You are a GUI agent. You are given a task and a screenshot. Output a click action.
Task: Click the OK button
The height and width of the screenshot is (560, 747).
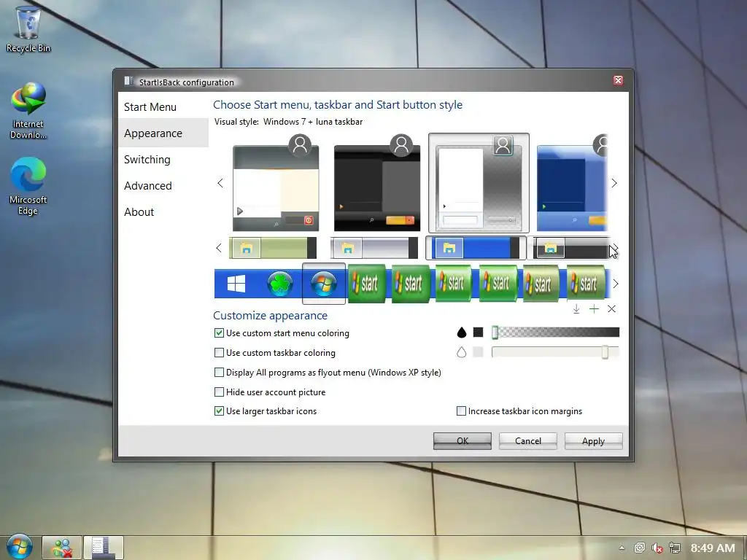(462, 441)
